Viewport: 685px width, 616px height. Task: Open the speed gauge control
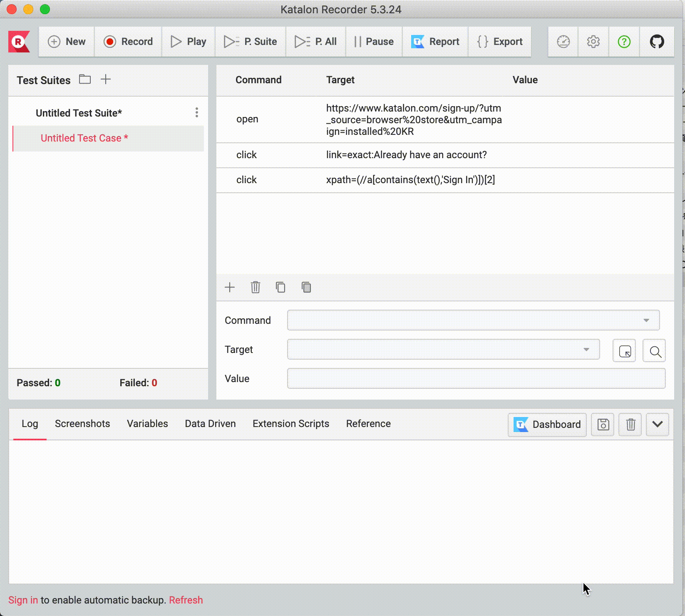coord(563,42)
